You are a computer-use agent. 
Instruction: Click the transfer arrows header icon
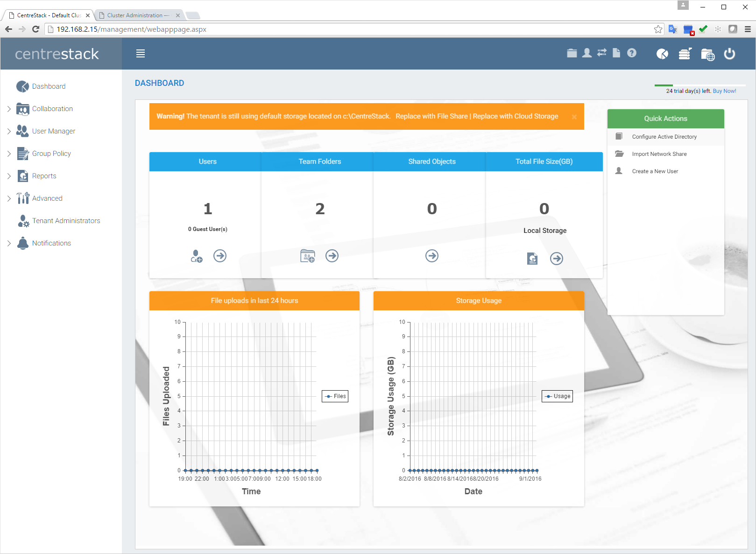coord(602,53)
